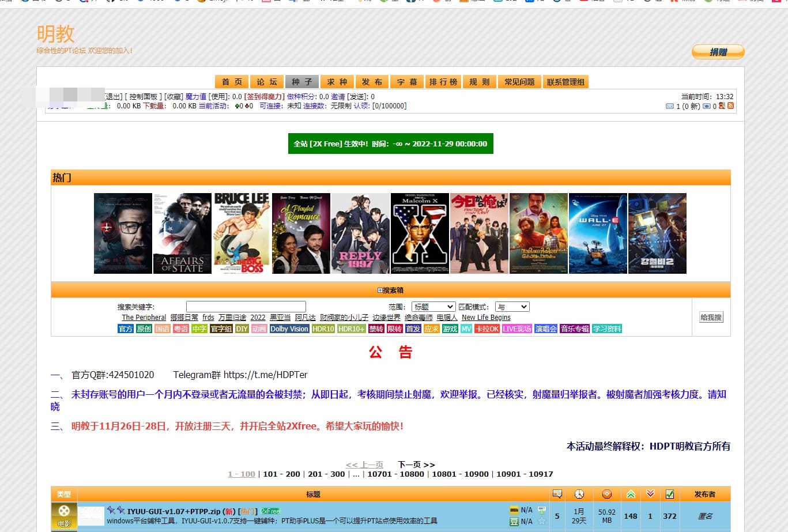Filter by the 学习资料 tag
788x532 pixels.
[x=607, y=329]
